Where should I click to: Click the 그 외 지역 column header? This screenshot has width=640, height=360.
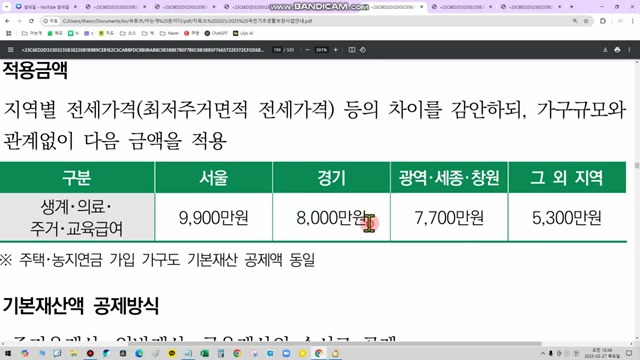pos(567,178)
